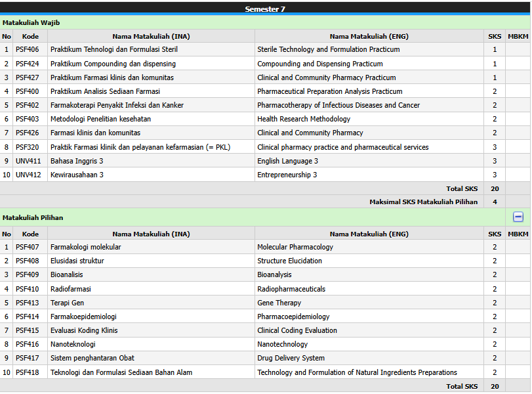Click course code PSF406
This screenshot has width=532, height=394.
tap(27, 50)
